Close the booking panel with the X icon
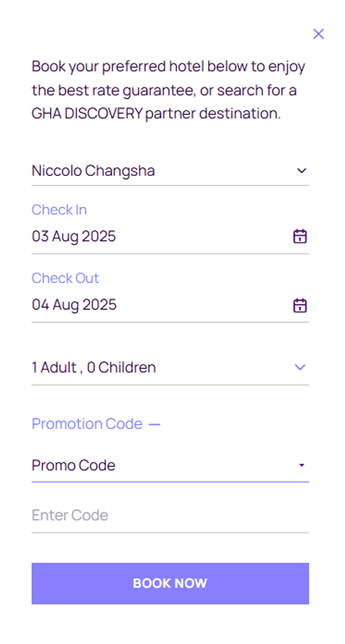The image size is (345, 644). click(x=318, y=34)
